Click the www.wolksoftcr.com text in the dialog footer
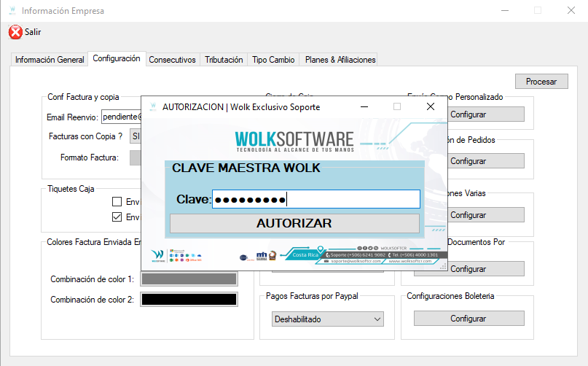Image resolution: width=588 pixels, height=366 pixels. coord(410,261)
